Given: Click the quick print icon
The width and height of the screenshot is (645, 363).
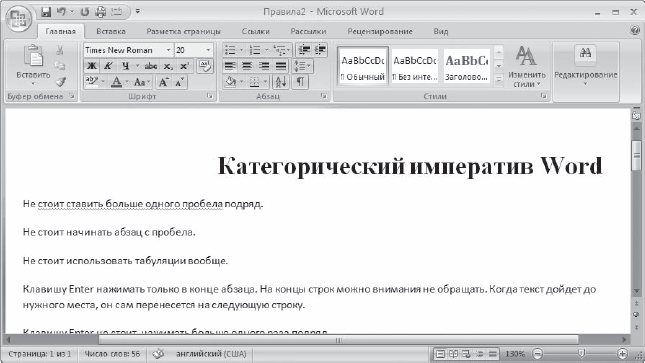Looking at the screenshot, I should pyautogui.click(x=100, y=12).
